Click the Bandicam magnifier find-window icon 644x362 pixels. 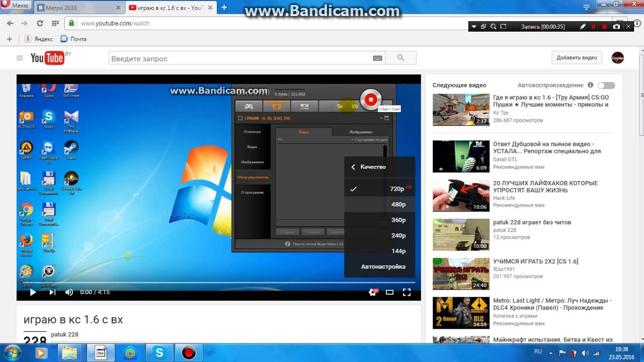tap(494, 27)
